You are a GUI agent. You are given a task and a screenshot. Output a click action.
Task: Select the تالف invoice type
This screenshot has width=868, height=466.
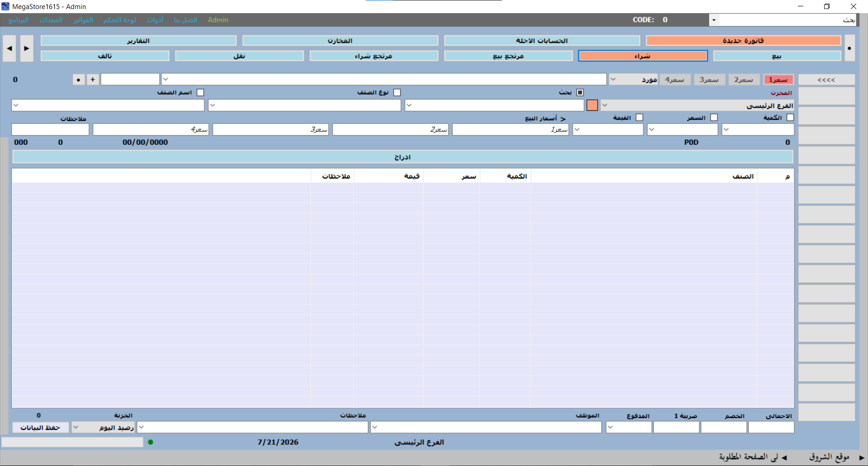[x=105, y=56]
